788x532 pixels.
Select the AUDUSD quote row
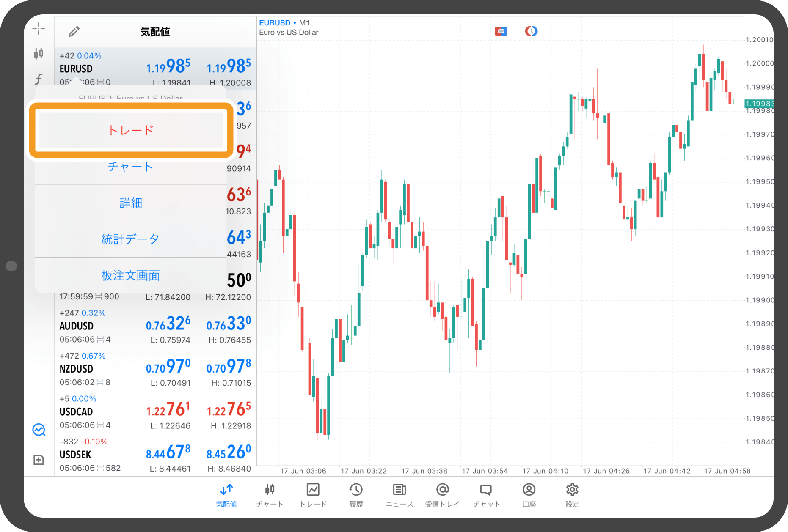pyautogui.click(x=155, y=326)
